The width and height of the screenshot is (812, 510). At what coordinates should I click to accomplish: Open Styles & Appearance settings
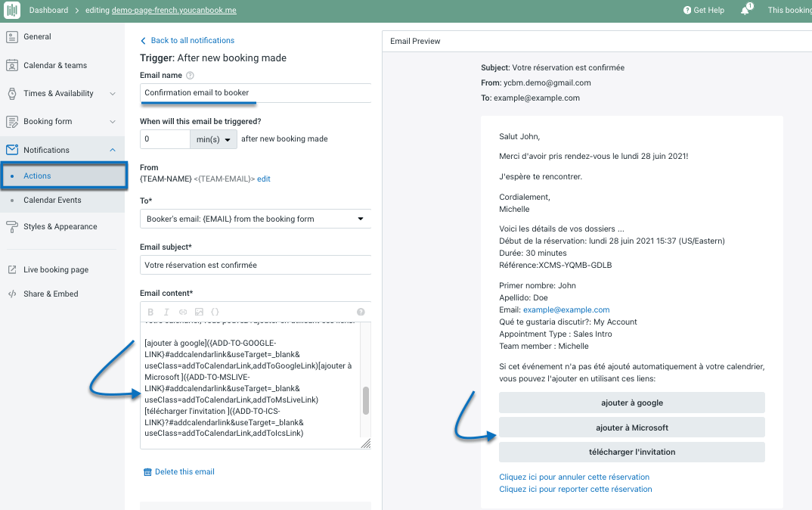[60, 226]
